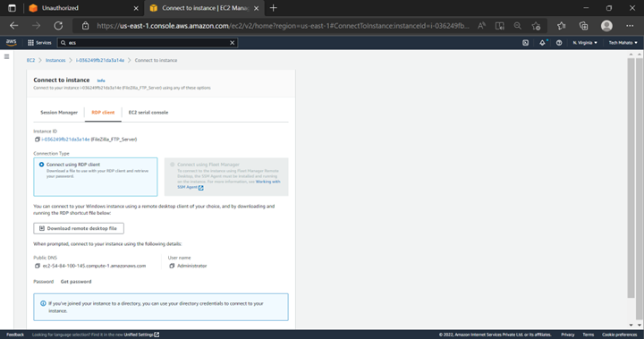The height and width of the screenshot is (339, 644).
Task: Open the Services grid menu
Action: 39,43
